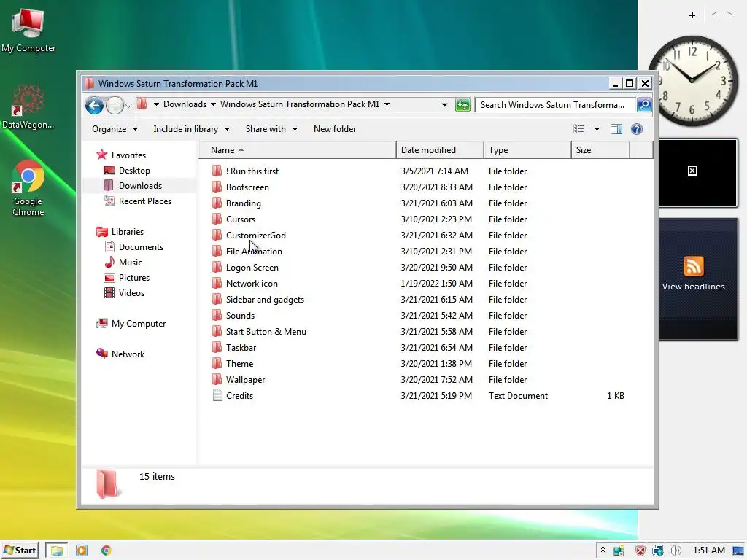Click the New folder button

[x=334, y=129]
